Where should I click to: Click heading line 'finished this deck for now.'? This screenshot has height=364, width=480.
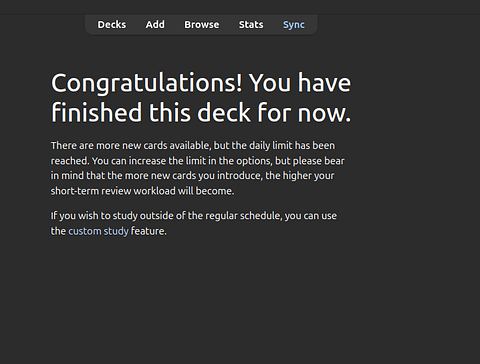(x=201, y=113)
